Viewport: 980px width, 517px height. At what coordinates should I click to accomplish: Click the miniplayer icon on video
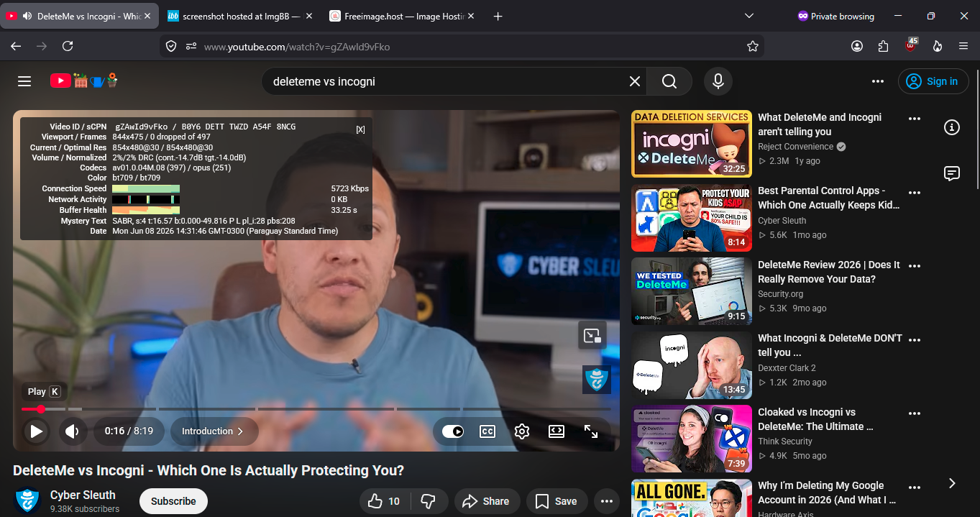coord(592,335)
